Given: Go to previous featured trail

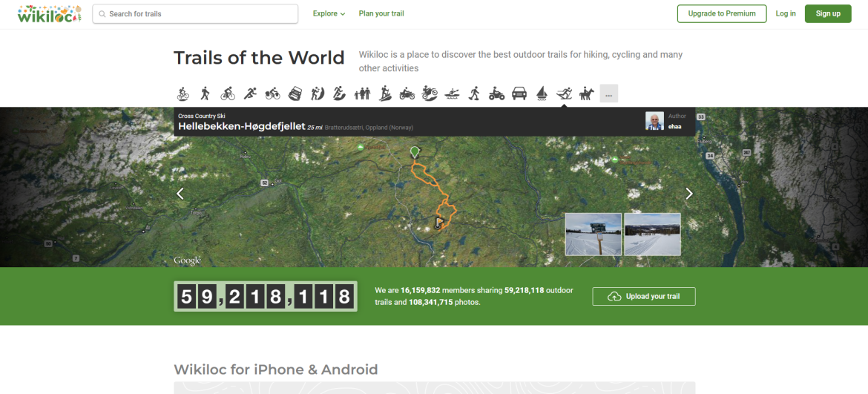Looking at the screenshot, I should (180, 194).
